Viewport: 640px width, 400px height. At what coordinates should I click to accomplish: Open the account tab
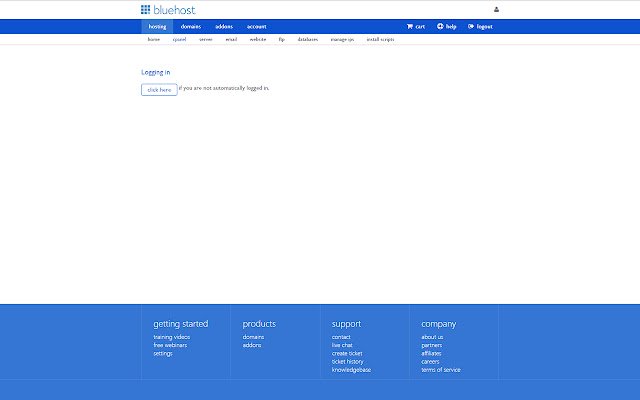pyautogui.click(x=256, y=27)
